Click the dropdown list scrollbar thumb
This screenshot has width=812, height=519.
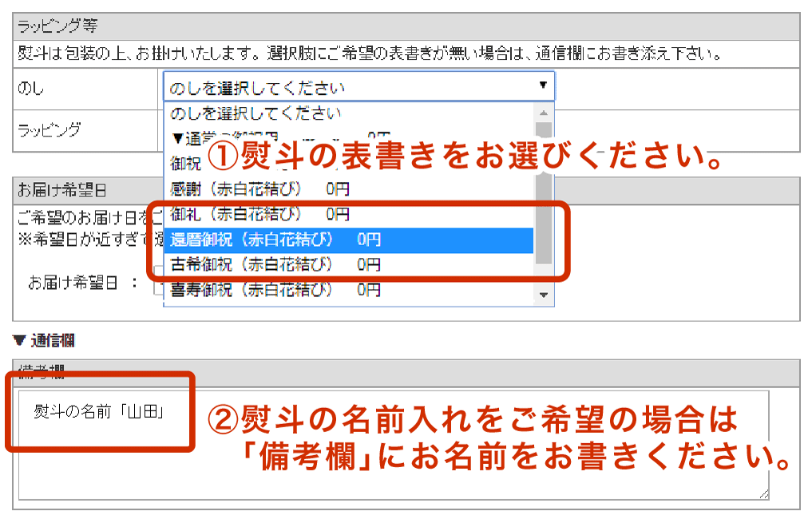click(543, 193)
